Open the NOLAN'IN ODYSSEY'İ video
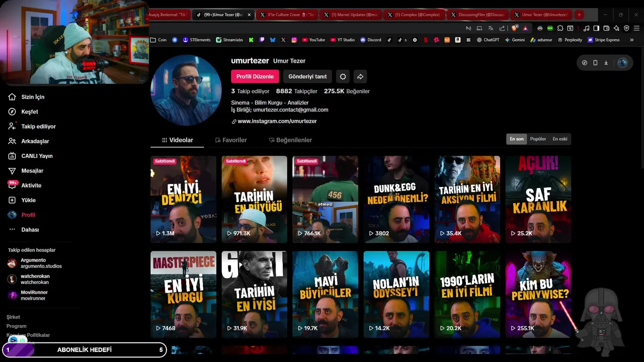Viewport: 644px width, 362px height. pos(396,295)
